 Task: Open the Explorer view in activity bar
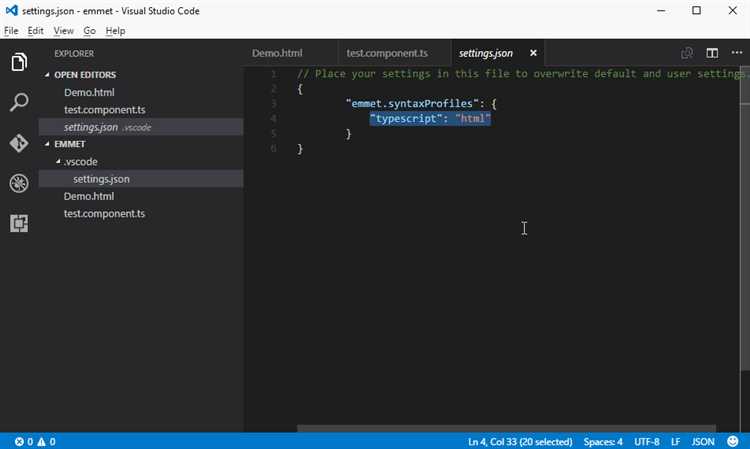click(19, 62)
